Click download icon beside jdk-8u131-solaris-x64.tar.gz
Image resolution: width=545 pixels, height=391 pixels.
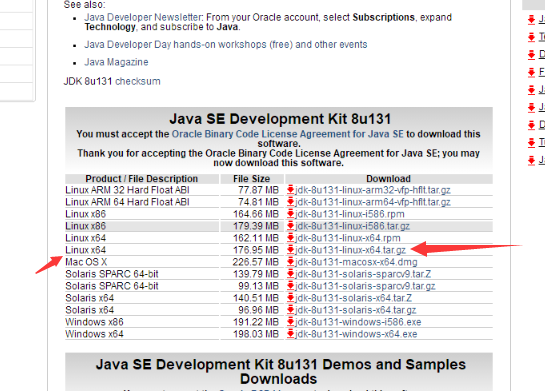(x=291, y=310)
